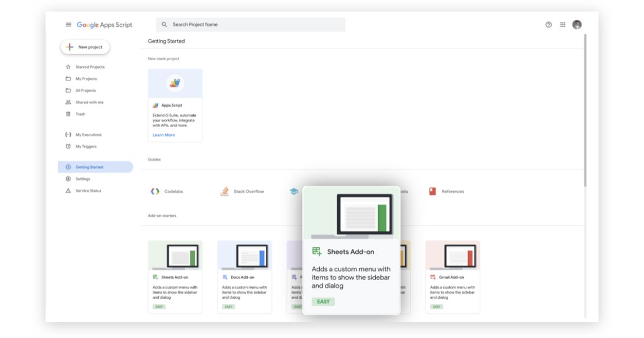The image size is (644, 338).
Task: Click the Gmail Add-on icon
Action: (433, 277)
